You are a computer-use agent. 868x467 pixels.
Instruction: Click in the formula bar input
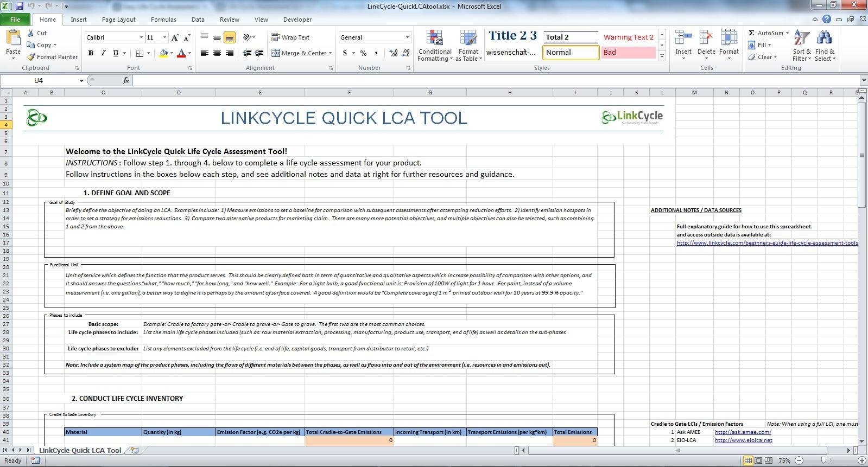click(497, 80)
